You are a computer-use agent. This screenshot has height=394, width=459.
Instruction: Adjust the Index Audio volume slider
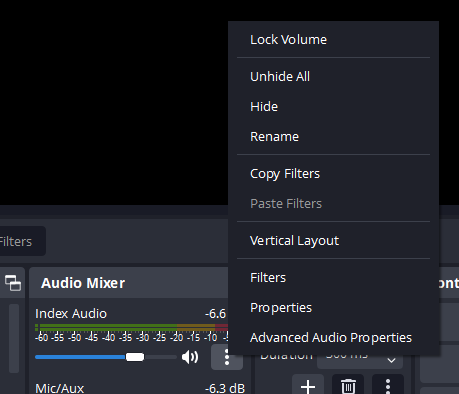click(106, 357)
